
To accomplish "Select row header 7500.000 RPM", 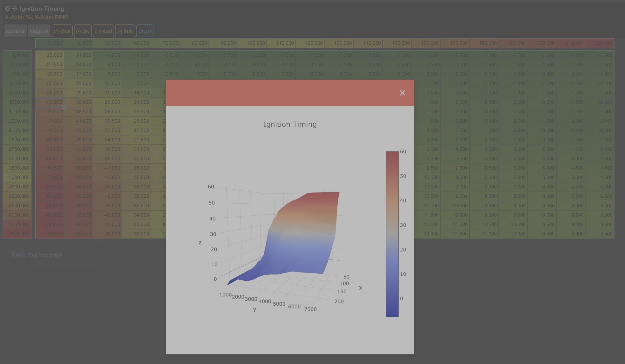I will point(17,234).
